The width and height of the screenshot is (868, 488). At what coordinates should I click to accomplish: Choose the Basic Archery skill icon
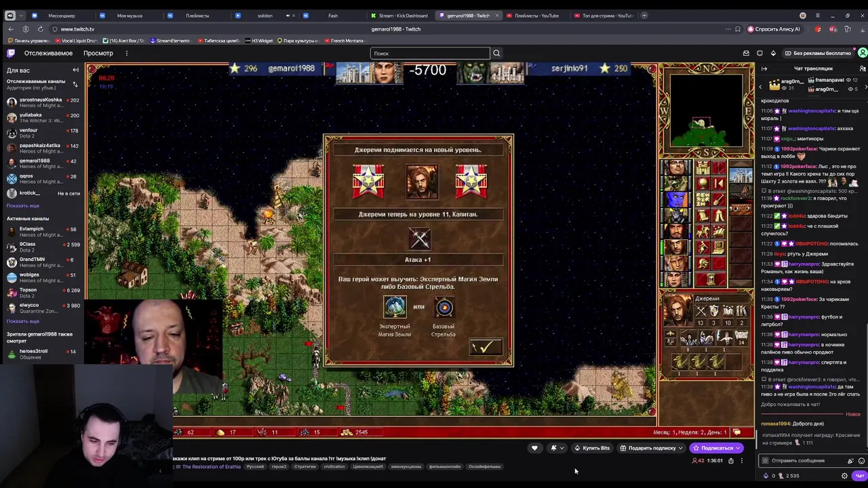tap(444, 307)
